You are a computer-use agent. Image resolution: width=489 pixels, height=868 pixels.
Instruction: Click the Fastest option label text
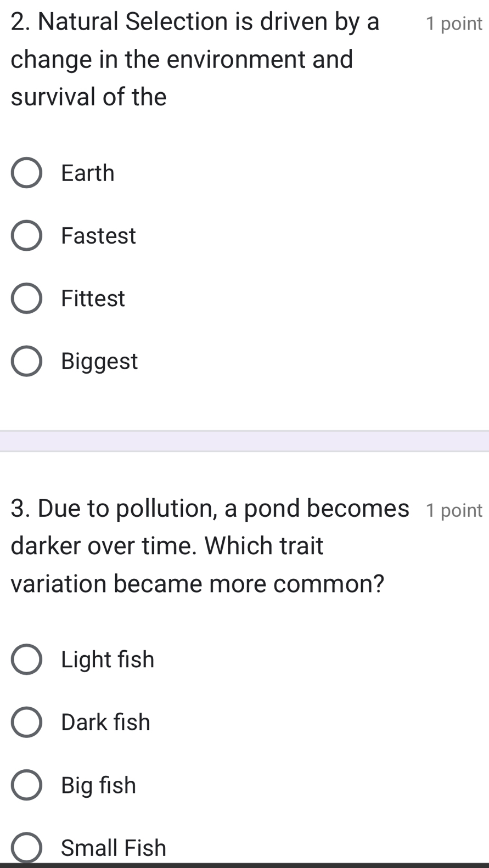point(98,235)
